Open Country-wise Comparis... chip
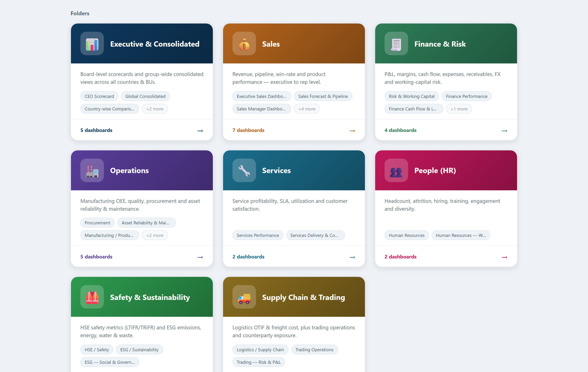 point(110,109)
